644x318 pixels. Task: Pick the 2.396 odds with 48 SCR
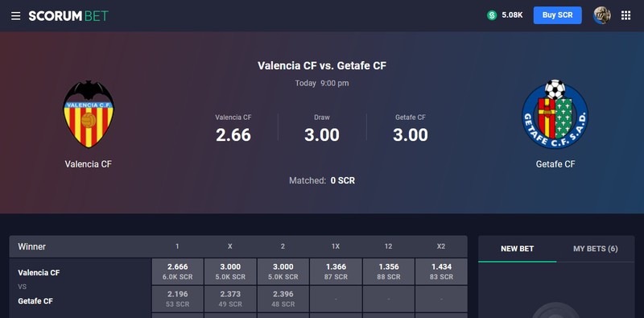pyautogui.click(x=283, y=299)
